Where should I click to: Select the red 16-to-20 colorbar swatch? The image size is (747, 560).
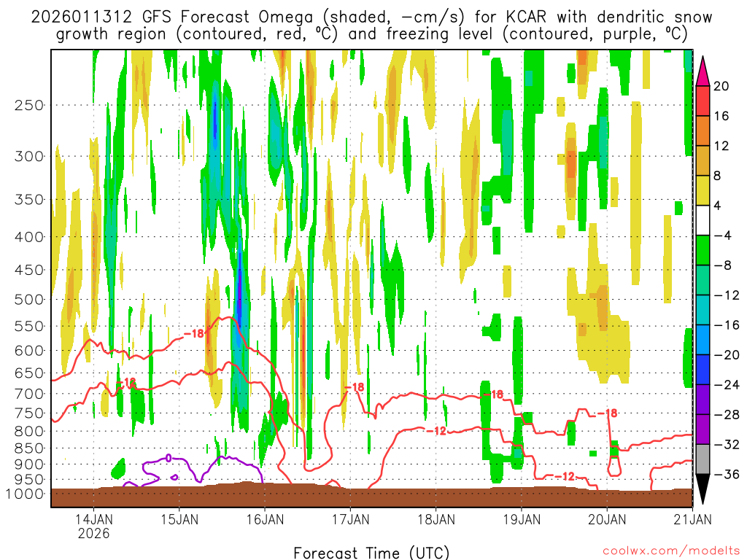[703, 101]
